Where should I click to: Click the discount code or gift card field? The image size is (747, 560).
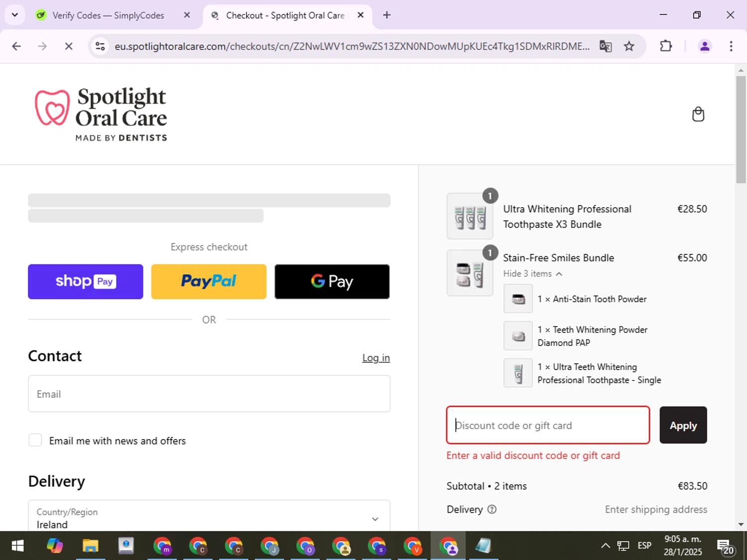coord(548,425)
